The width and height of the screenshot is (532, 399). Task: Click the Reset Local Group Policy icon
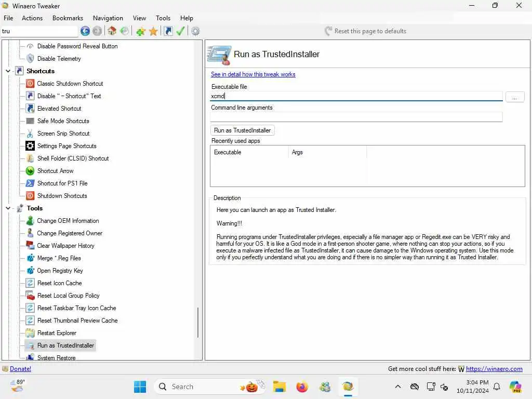coord(30,296)
